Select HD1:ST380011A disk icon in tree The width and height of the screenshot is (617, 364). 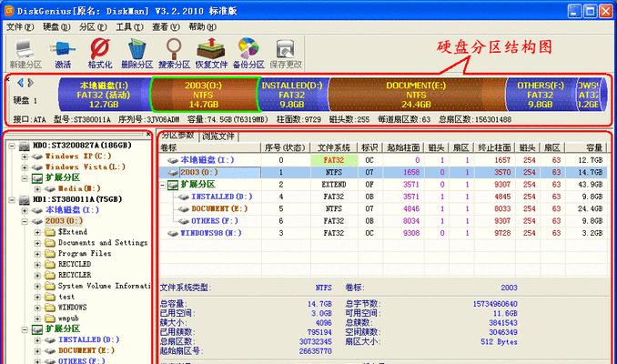tap(24, 199)
